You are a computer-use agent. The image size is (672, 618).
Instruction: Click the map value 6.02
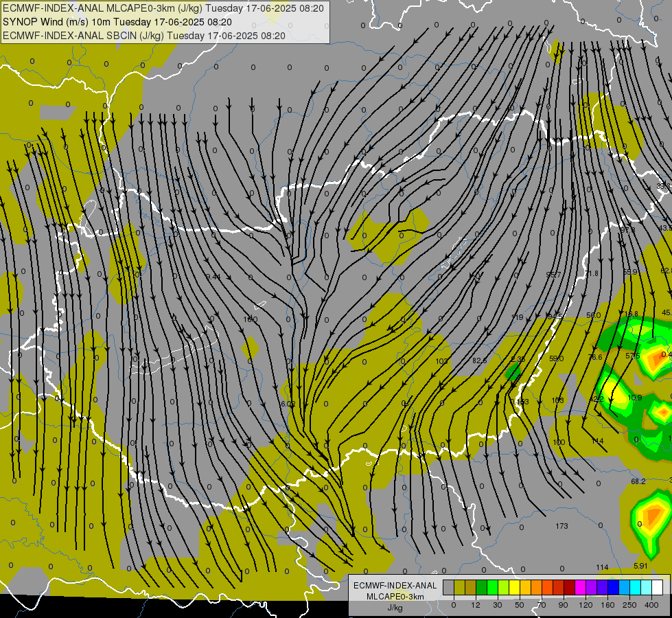coord(288,404)
